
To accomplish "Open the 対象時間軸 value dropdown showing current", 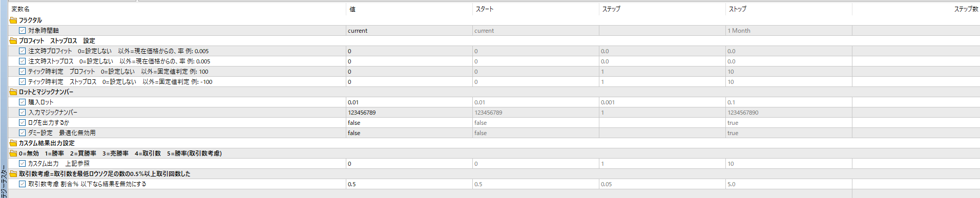I will coord(409,31).
